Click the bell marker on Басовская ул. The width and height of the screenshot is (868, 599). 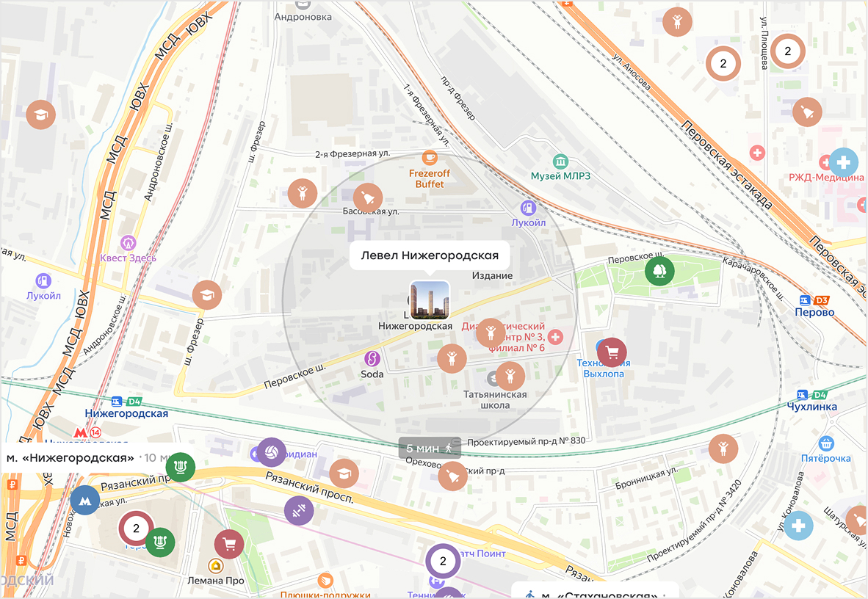coord(367,197)
